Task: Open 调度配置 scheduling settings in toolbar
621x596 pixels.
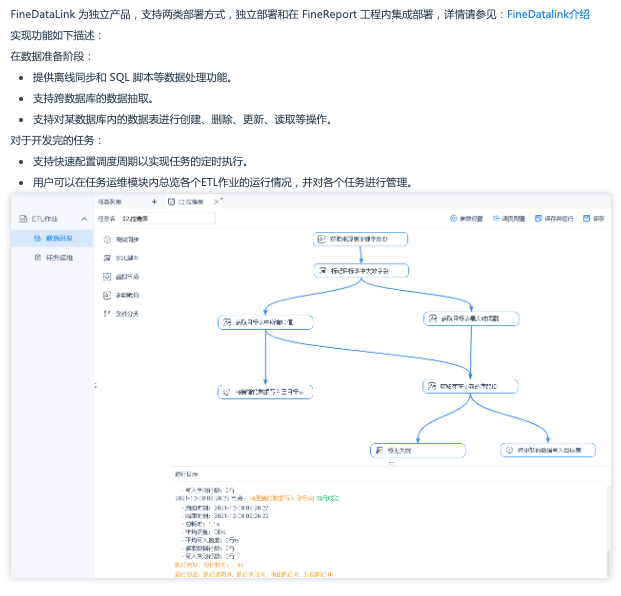Action: point(509,219)
